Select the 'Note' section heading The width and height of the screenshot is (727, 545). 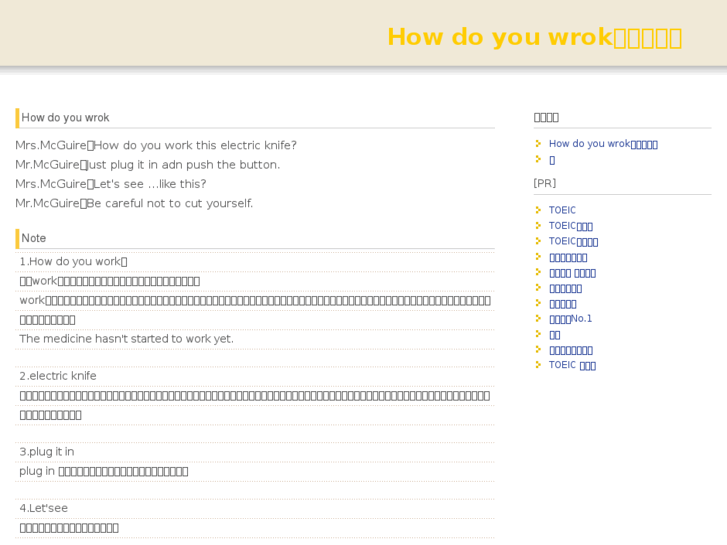(33, 238)
